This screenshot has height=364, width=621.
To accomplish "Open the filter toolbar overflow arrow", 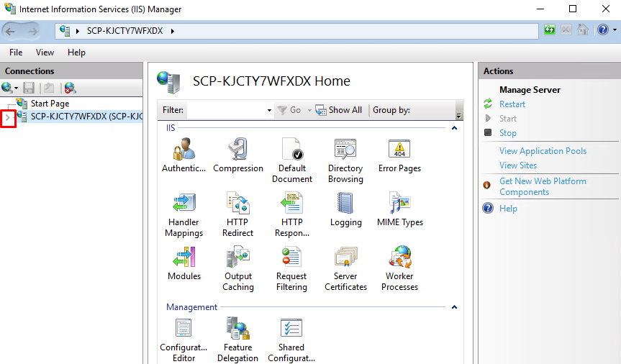I will coord(458,116).
